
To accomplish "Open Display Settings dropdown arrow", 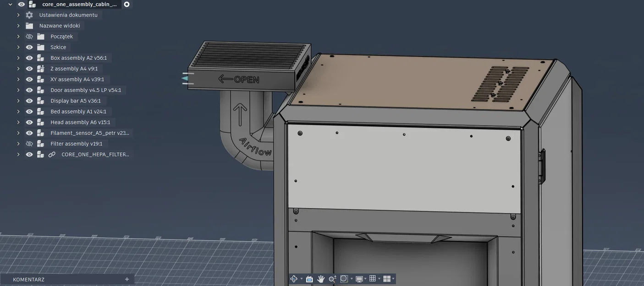I will pyautogui.click(x=365, y=279).
